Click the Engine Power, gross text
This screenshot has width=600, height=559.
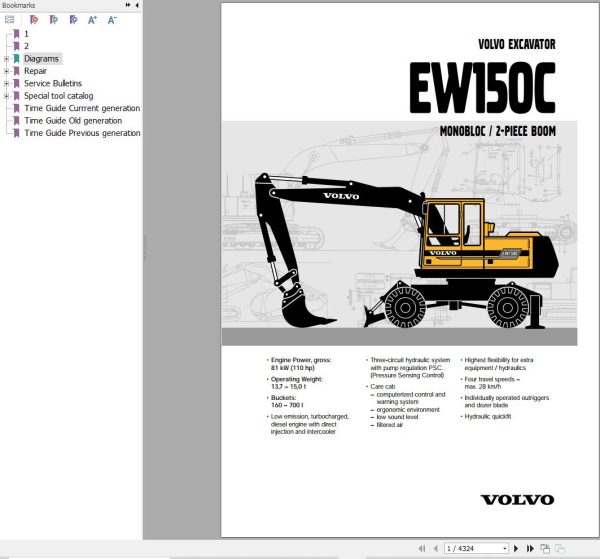point(301,360)
